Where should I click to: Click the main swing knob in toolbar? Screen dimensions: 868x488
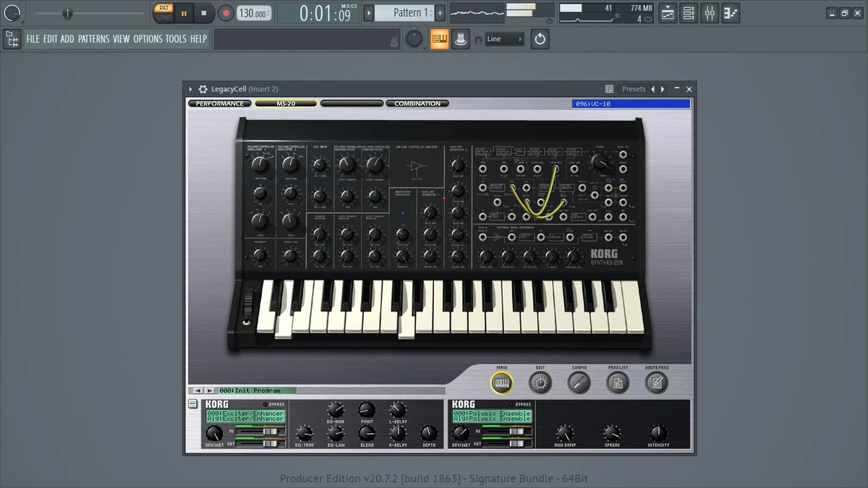[414, 39]
